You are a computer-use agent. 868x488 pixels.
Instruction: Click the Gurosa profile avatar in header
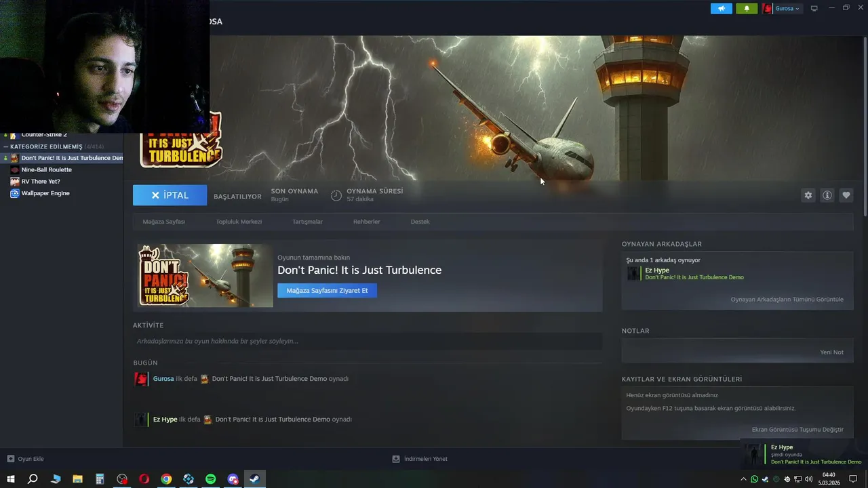pyautogui.click(x=768, y=9)
